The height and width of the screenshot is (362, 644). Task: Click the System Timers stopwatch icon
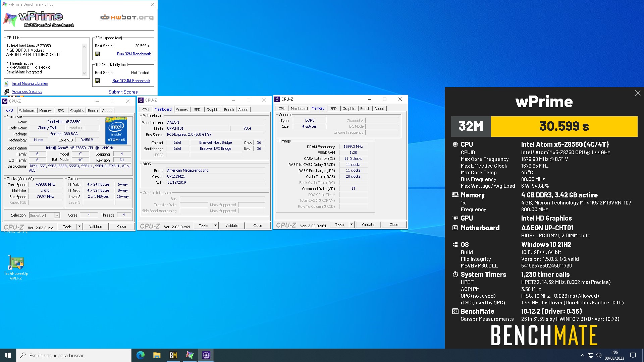pyautogui.click(x=455, y=275)
